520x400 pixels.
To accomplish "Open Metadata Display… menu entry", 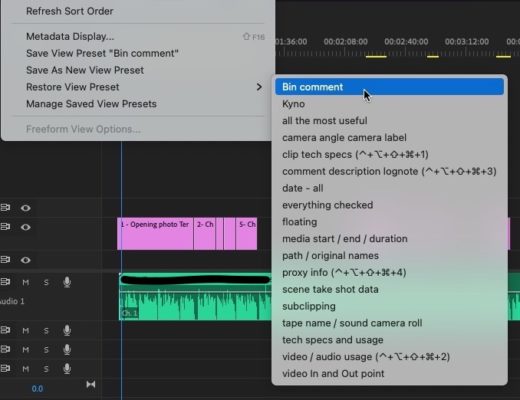I will 70,36.
